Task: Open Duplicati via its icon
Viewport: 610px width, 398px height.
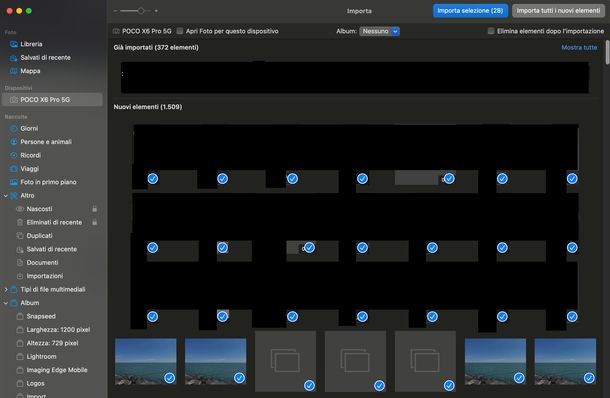Action: (20, 236)
